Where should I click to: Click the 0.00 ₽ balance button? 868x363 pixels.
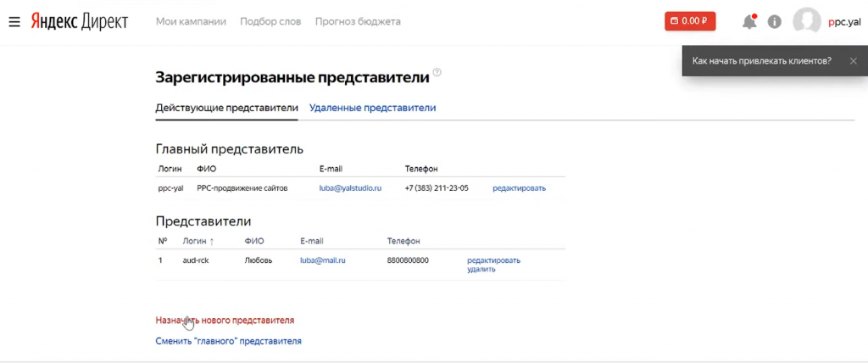coord(690,21)
